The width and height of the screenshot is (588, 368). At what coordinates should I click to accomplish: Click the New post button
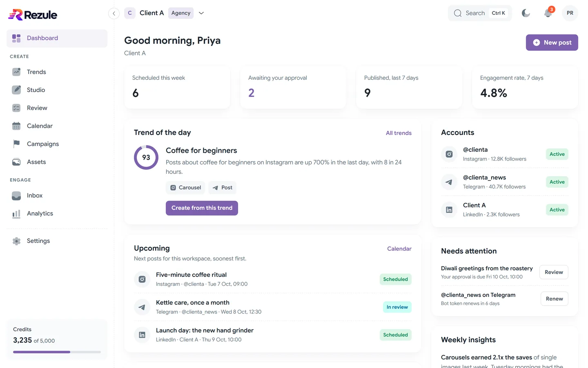(552, 43)
